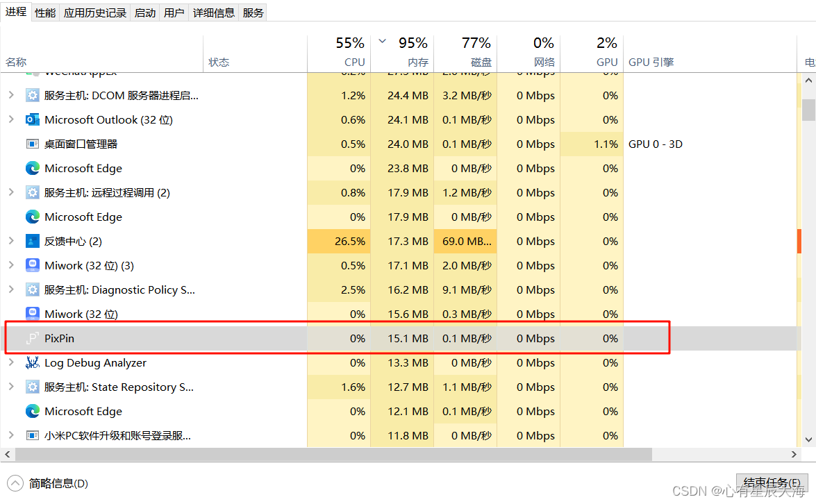Sort by the 磁盘 77% column header
This screenshot has width=816, height=504.
465,53
